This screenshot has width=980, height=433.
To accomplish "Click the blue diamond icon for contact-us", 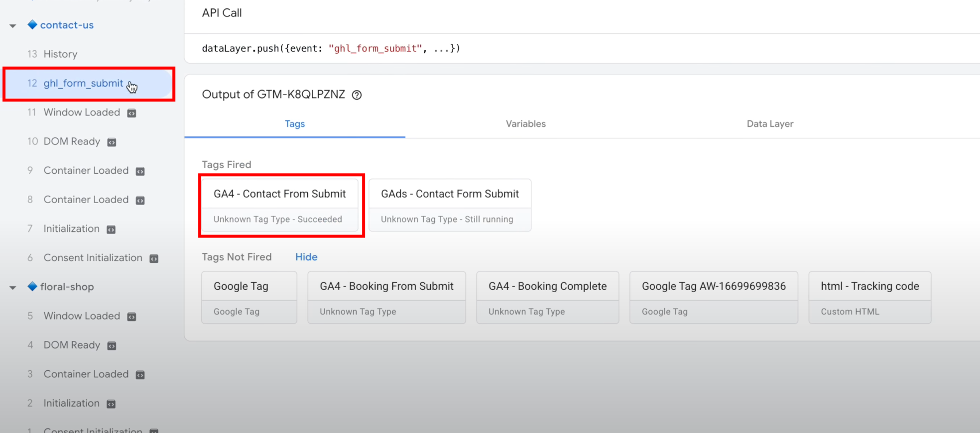I will [32, 25].
